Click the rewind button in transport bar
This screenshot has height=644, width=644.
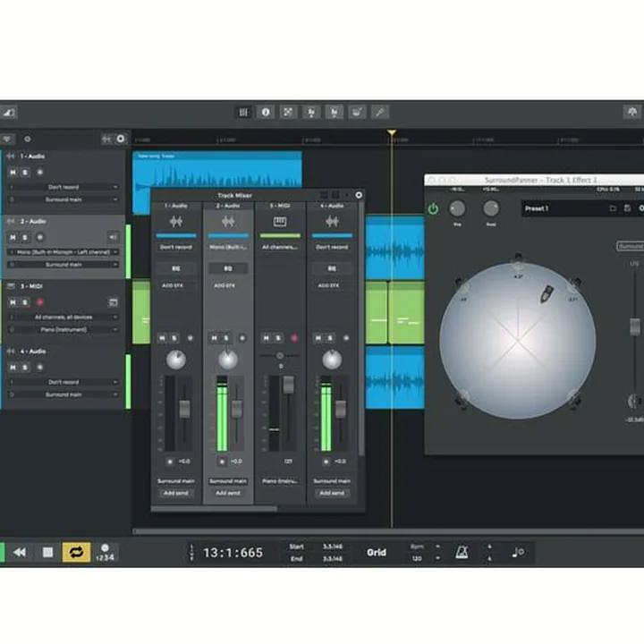[20, 553]
